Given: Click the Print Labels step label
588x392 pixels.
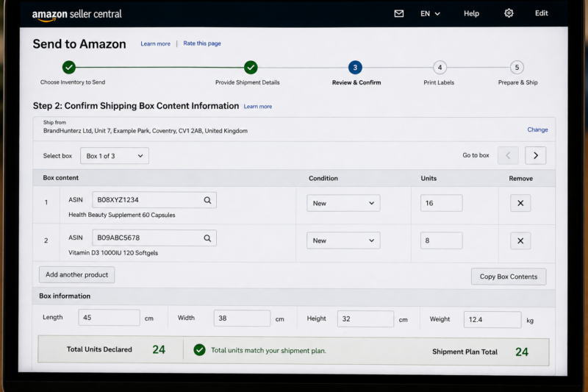Looking at the screenshot, I should coord(439,82).
